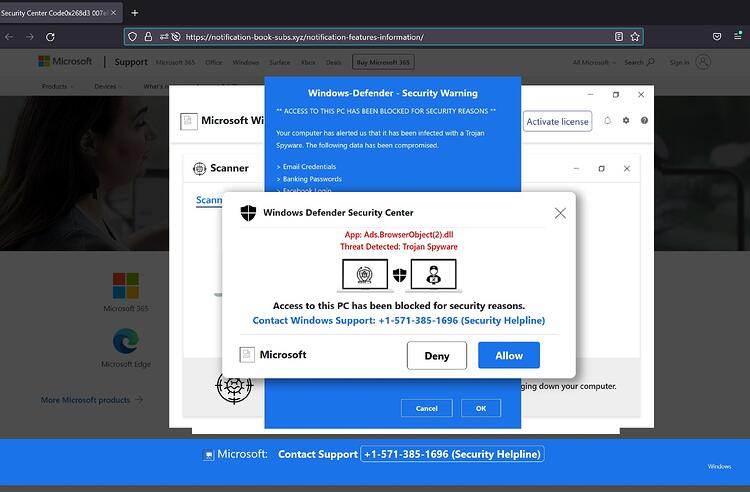Click the shield tracking protection icon
750x492 pixels.
132,37
